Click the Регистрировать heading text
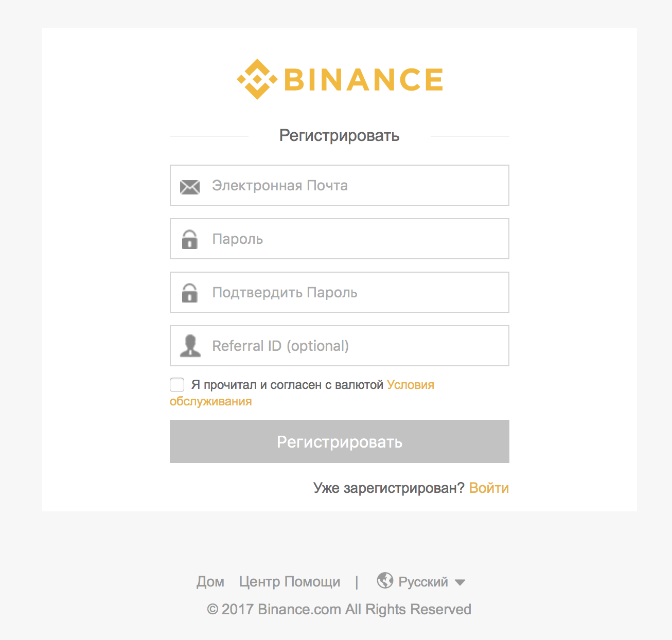 point(340,135)
